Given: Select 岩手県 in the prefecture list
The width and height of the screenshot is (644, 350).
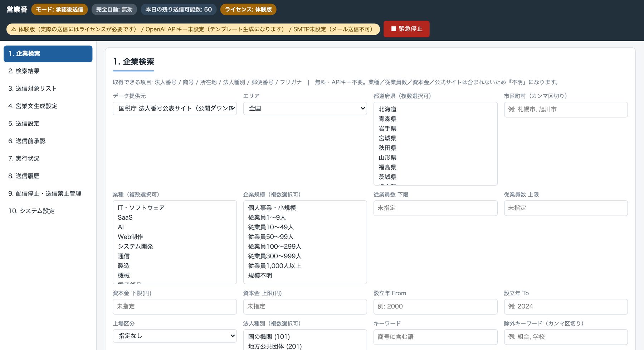Looking at the screenshot, I should (435, 129).
